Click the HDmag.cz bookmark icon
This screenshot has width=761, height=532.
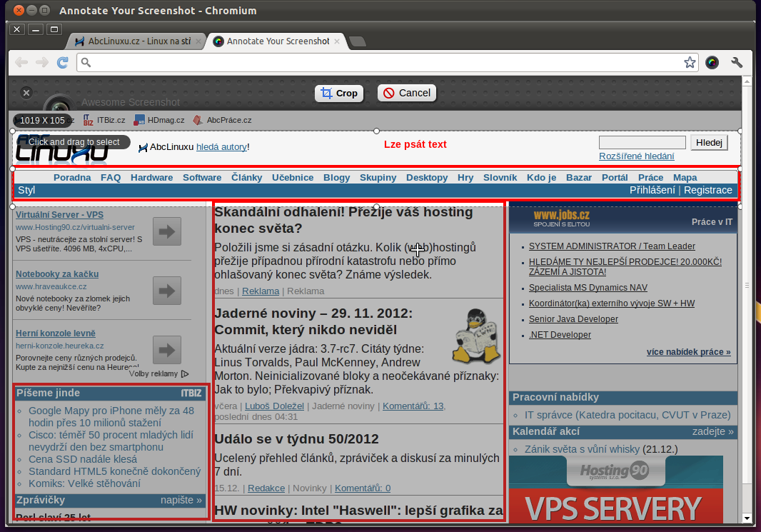139,120
